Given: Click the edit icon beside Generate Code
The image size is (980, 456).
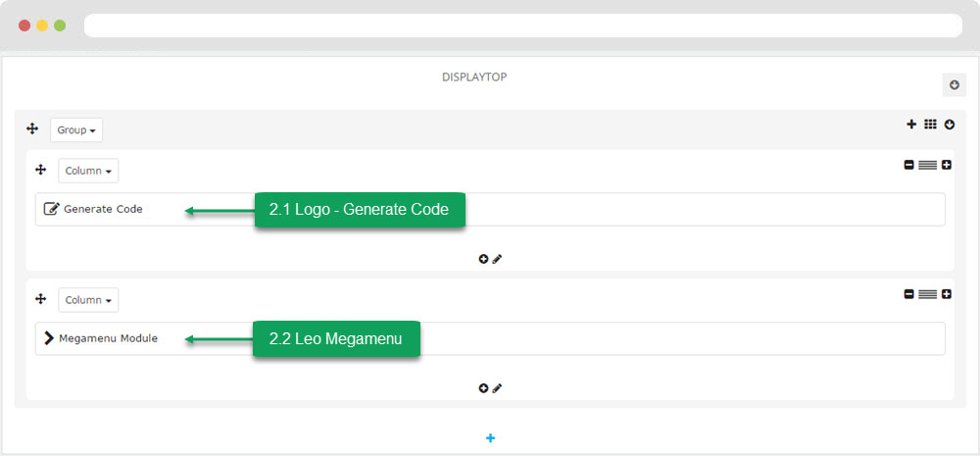Looking at the screenshot, I should click(51, 209).
